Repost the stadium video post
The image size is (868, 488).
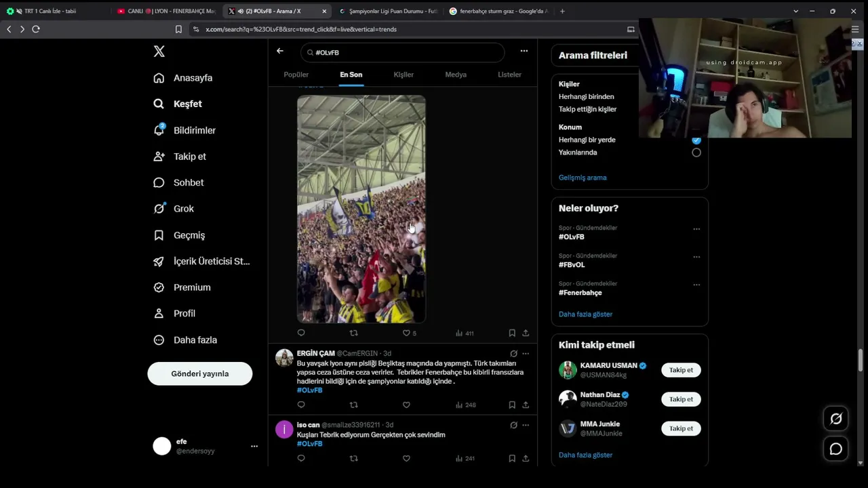[x=353, y=333]
